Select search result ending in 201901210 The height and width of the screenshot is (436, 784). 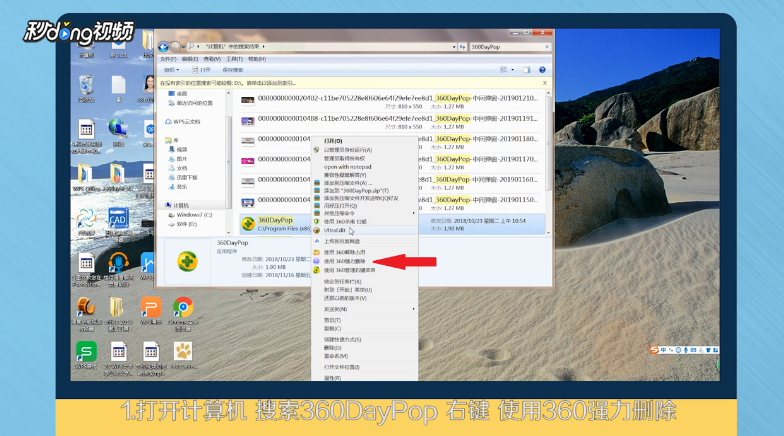pos(391,102)
